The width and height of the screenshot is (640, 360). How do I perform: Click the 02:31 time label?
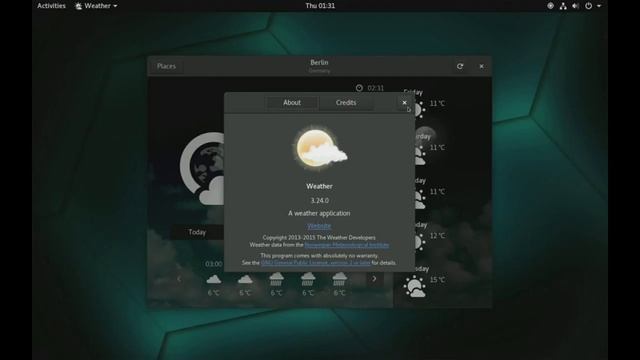376,88
